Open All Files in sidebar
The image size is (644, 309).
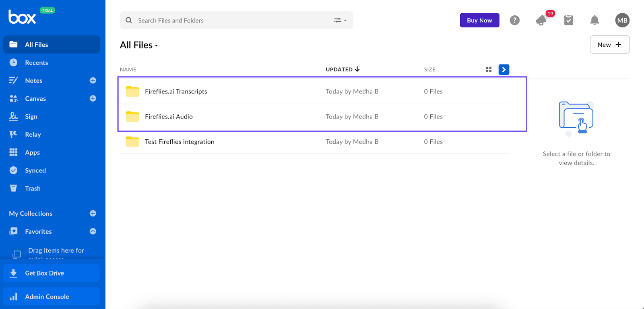point(52,44)
